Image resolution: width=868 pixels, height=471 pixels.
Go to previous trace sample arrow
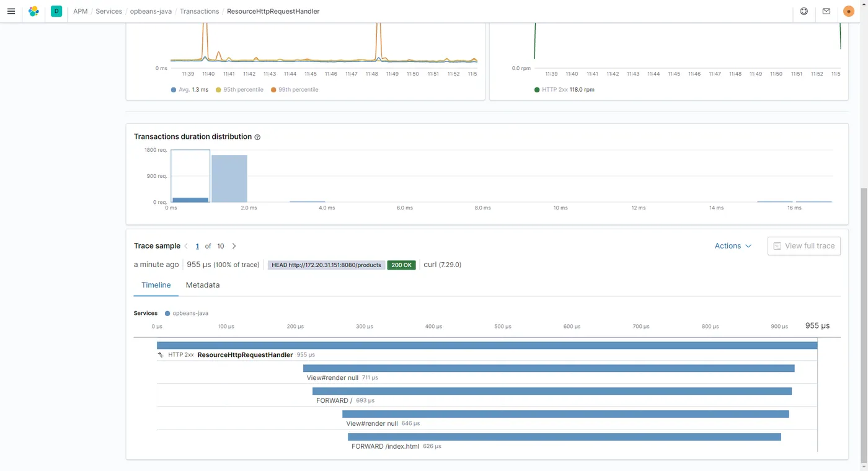186,246
